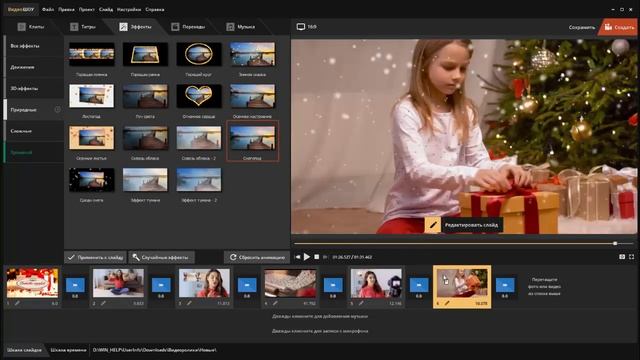
Task: Click Применить к слайду button
Action: 96,257
